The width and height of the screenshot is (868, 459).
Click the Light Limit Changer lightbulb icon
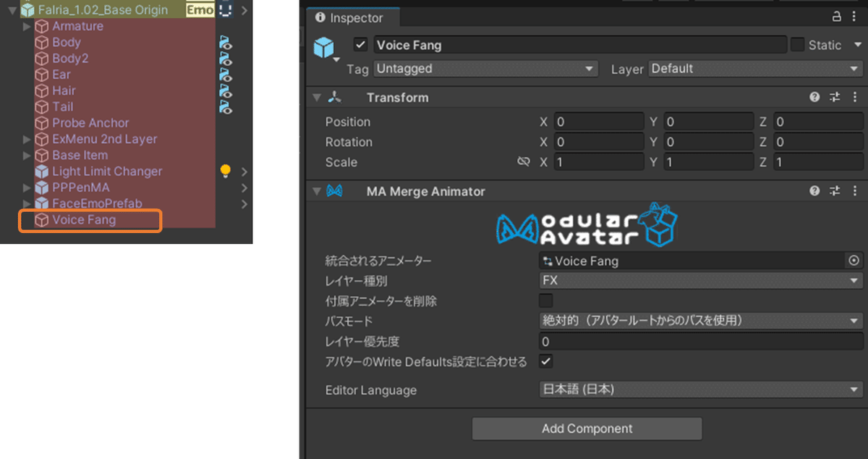pyautogui.click(x=225, y=172)
